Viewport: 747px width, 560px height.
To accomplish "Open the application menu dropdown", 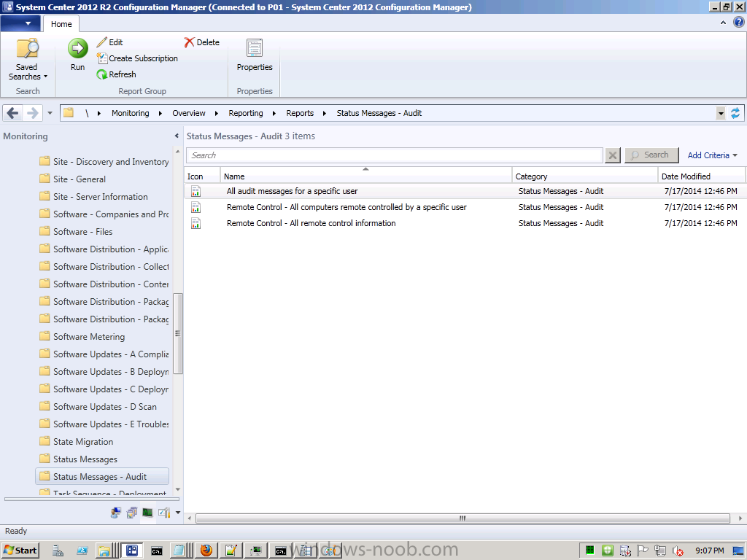I will 21,23.
